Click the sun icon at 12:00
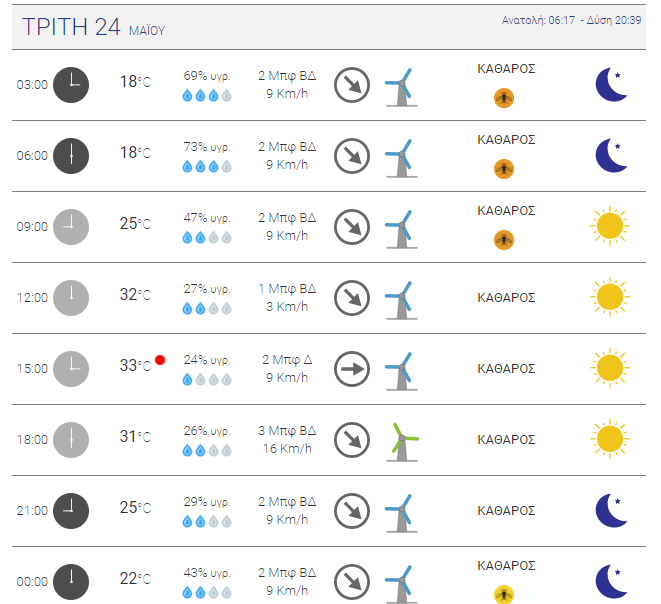 pyautogui.click(x=610, y=297)
